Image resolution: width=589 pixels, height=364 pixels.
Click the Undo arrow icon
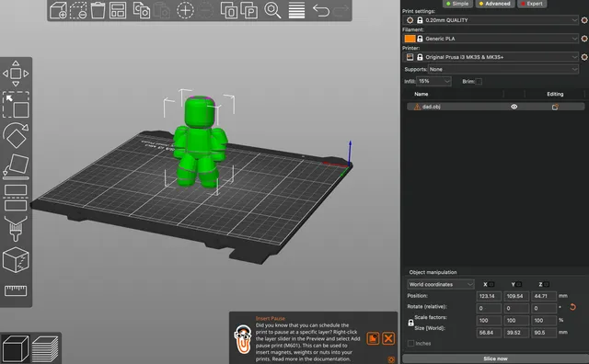pyautogui.click(x=321, y=10)
